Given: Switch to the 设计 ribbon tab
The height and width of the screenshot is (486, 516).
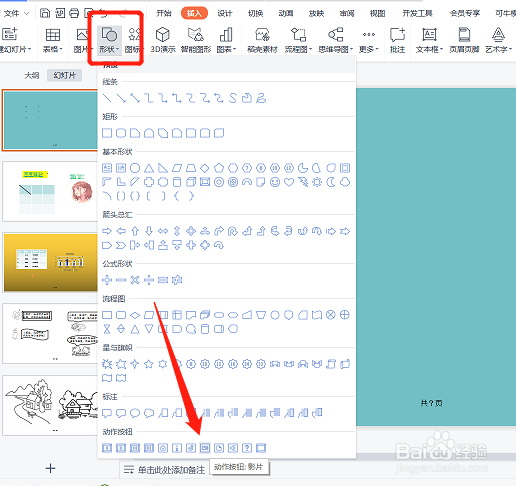Looking at the screenshot, I should point(225,13).
